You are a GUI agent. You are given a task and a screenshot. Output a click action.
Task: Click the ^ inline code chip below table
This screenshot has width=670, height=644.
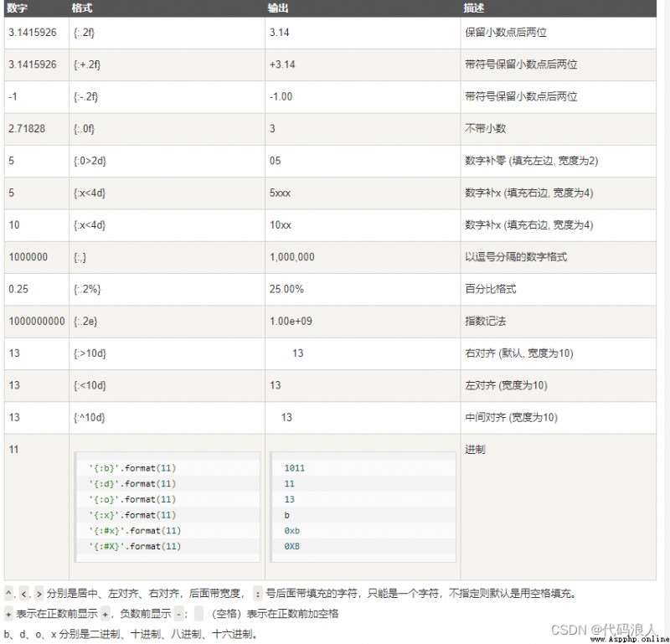(x=9, y=593)
